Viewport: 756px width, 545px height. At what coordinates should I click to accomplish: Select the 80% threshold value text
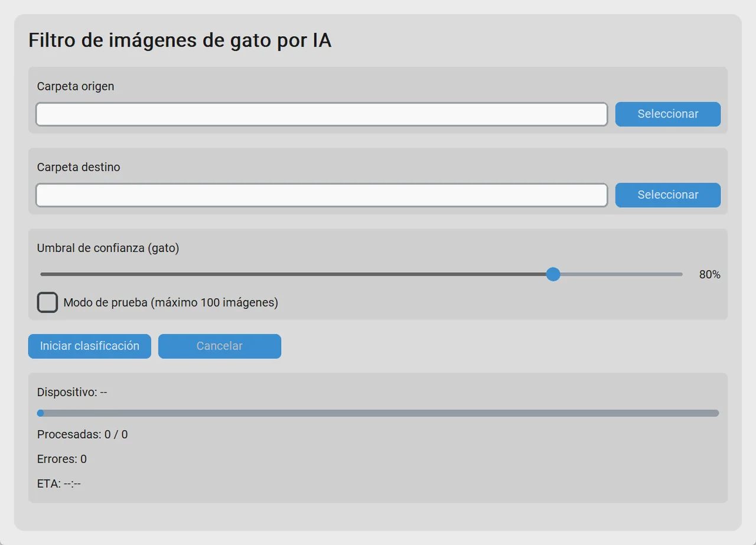tap(709, 275)
